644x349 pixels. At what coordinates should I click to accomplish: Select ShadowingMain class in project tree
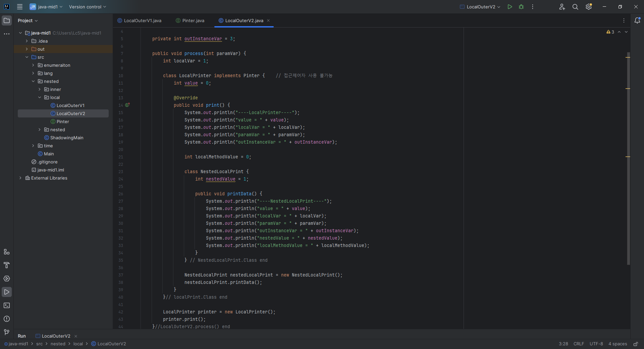click(x=67, y=138)
